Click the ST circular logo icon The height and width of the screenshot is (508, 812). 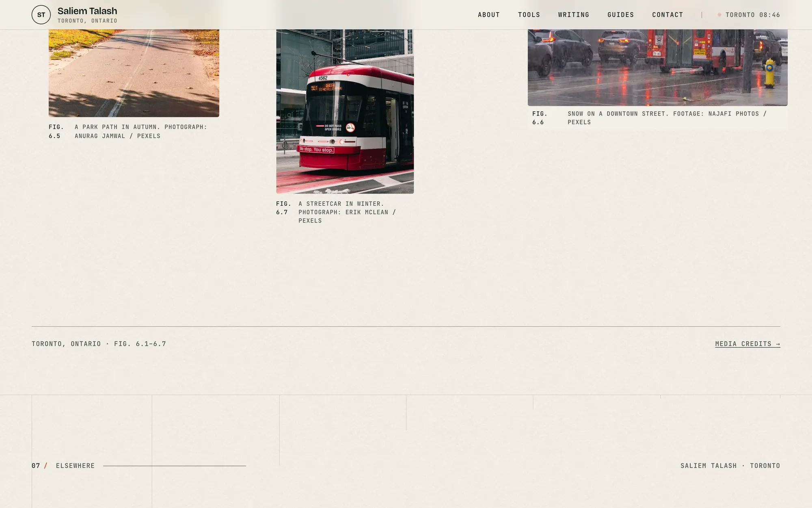(41, 15)
